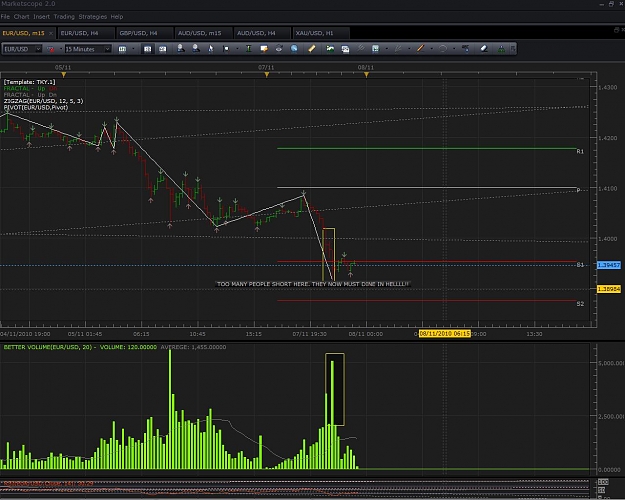Click the grey channel lines tool icon
This screenshot has height=500, width=625.
tap(398, 49)
